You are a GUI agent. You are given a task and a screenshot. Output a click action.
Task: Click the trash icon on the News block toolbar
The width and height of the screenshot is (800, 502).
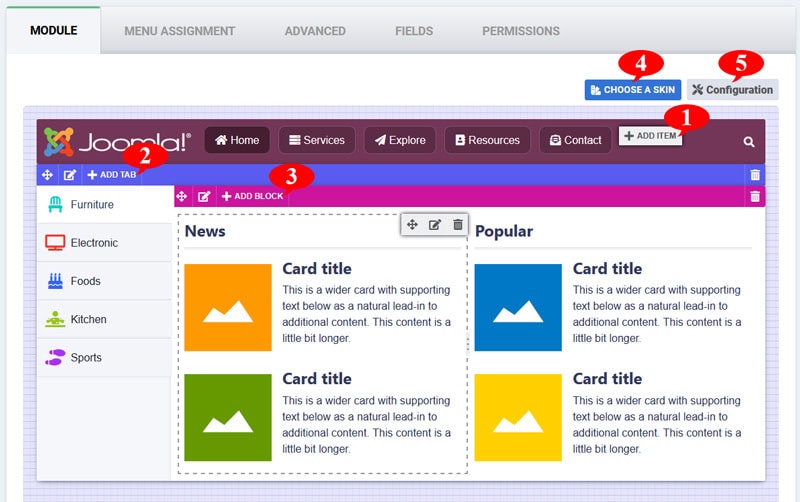458,224
